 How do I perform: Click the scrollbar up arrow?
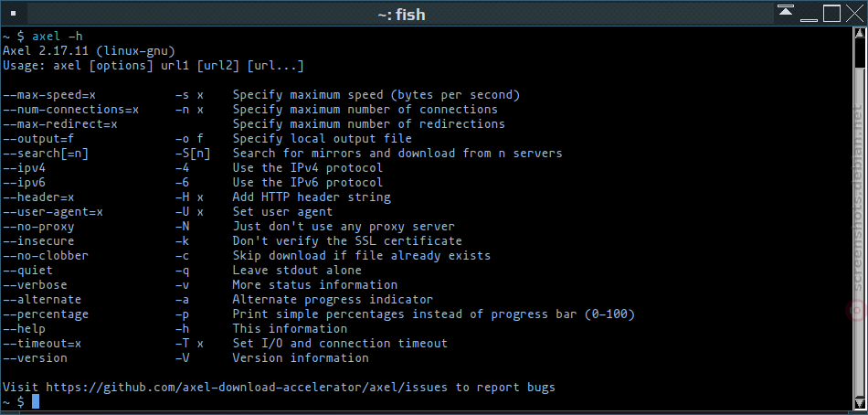[859, 35]
